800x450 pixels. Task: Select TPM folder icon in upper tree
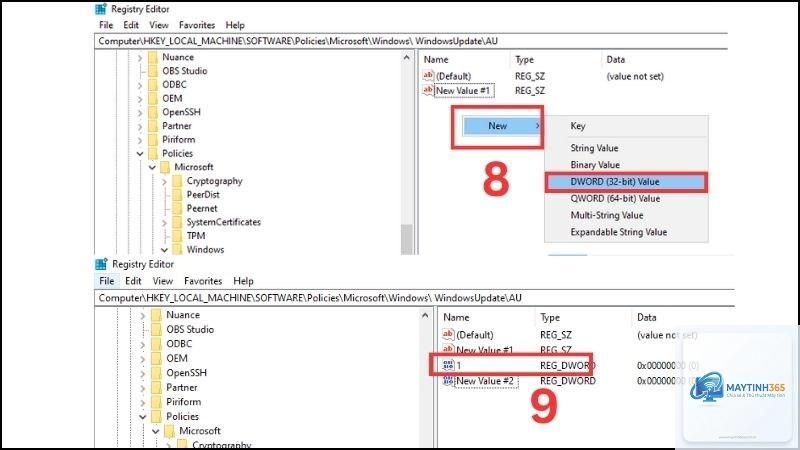tap(177, 236)
